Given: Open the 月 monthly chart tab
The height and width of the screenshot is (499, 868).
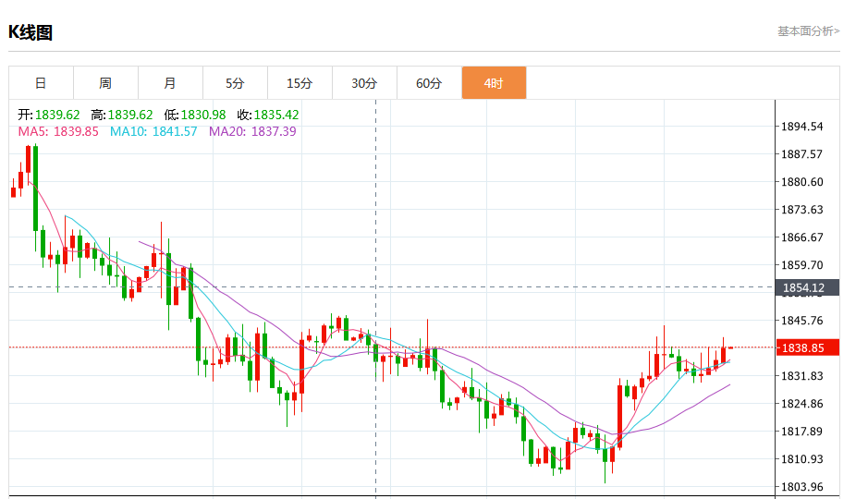Looking at the screenshot, I should [170, 83].
